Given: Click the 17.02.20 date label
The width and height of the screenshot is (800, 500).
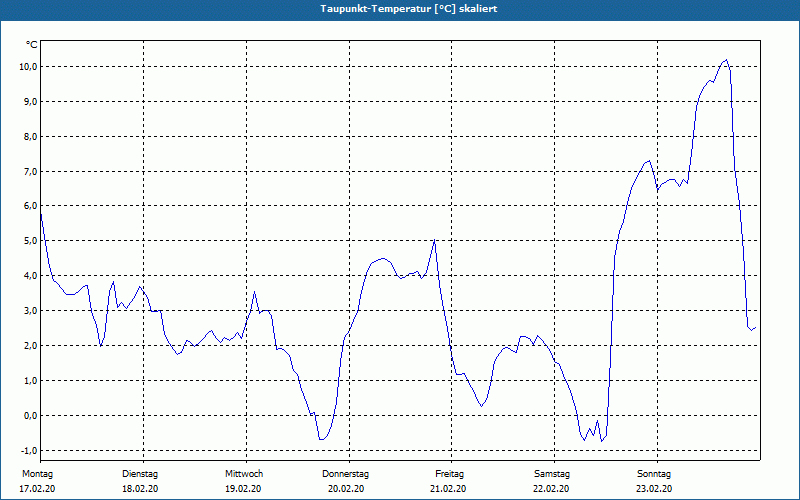Looking at the screenshot, I should point(37,489).
